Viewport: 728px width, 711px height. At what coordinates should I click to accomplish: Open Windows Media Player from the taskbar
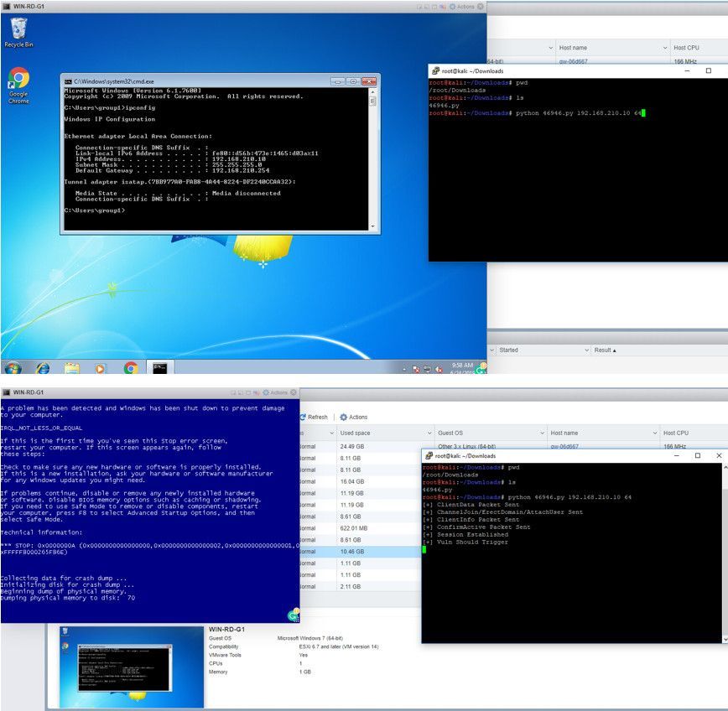point(100,368)
